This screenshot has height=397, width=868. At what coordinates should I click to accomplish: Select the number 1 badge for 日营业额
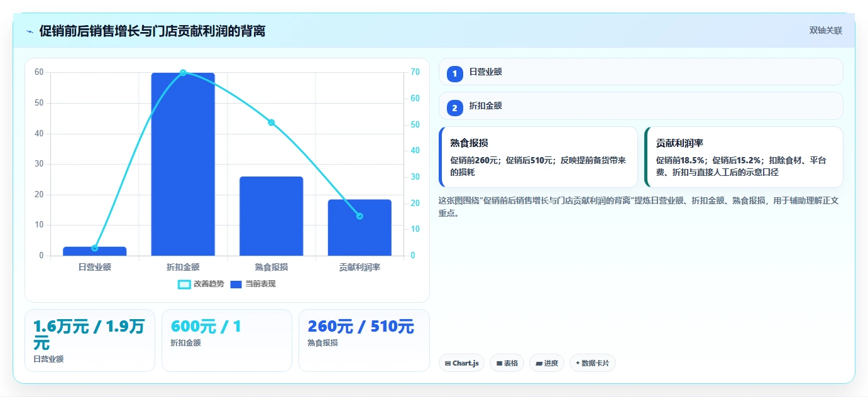coord(455,74)
